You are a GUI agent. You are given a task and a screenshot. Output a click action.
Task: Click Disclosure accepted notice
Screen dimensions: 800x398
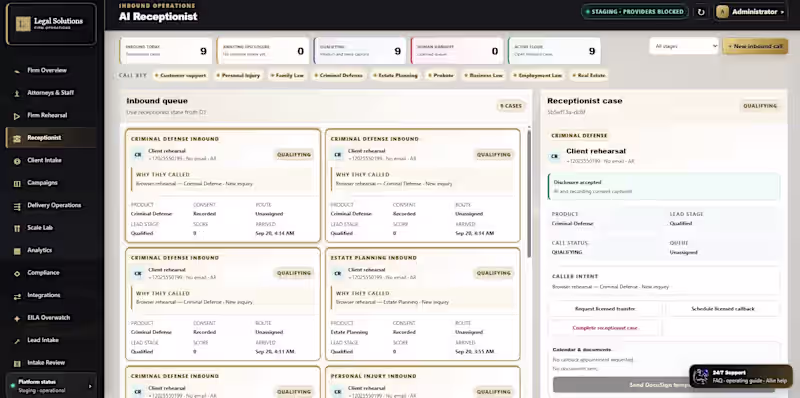[x=663, y=186]
